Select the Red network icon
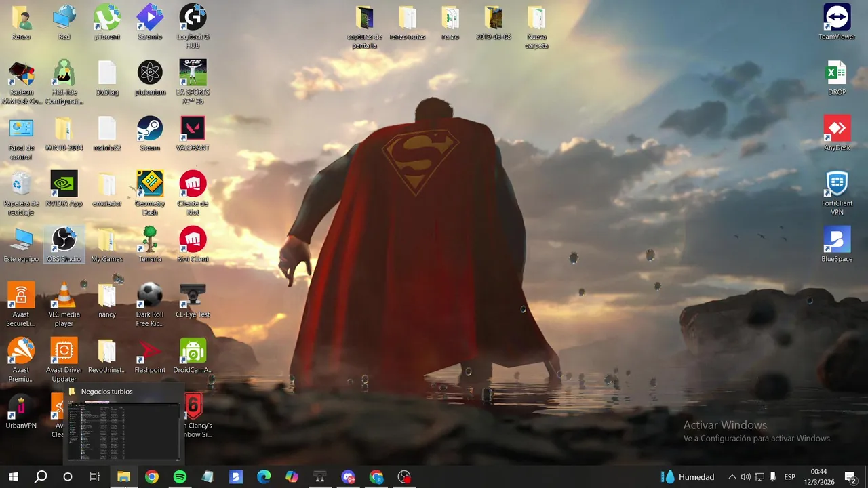The height and width of the screenshot is (488, 868). 64,22
